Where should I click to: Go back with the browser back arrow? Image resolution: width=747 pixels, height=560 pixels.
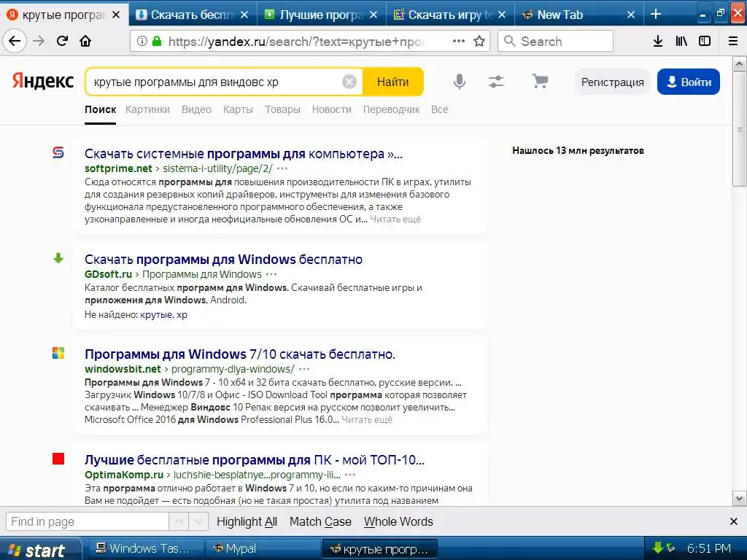(x=15, y=41)
